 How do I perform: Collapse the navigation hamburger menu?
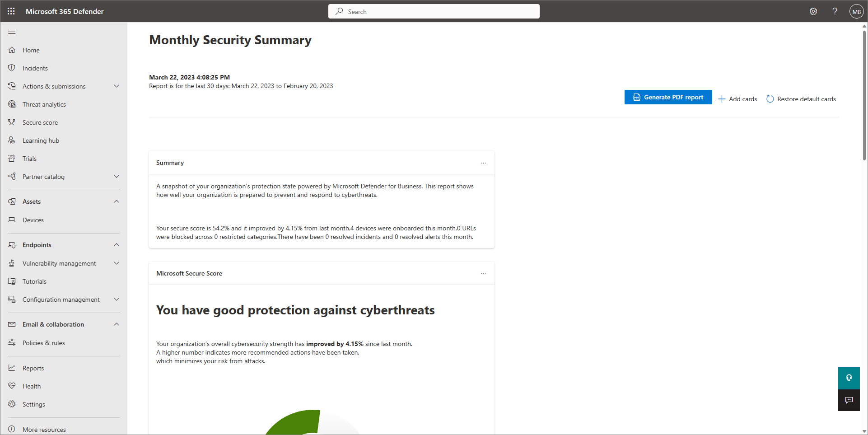[12, 32]
